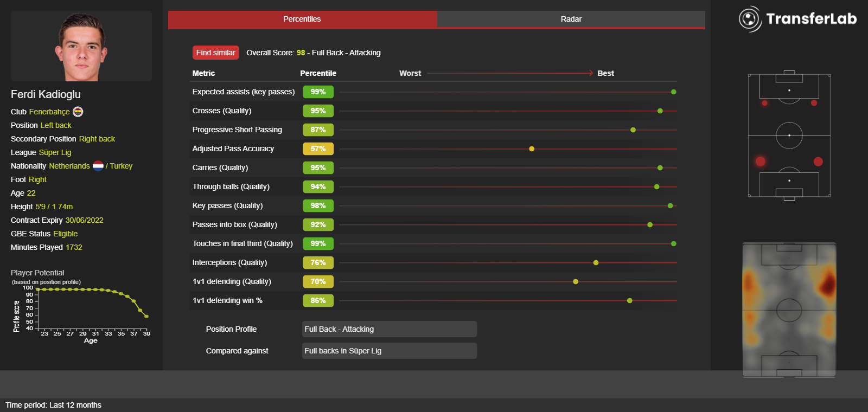Open the Percentiles tab
Viewport: 868px width, 412px height.
point(302,19)
